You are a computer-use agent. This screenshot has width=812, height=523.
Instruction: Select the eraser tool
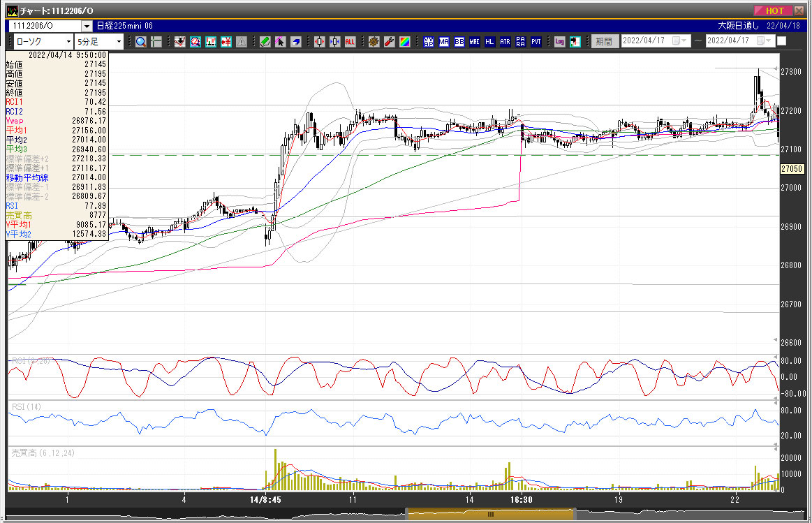[x=296, y=42]
